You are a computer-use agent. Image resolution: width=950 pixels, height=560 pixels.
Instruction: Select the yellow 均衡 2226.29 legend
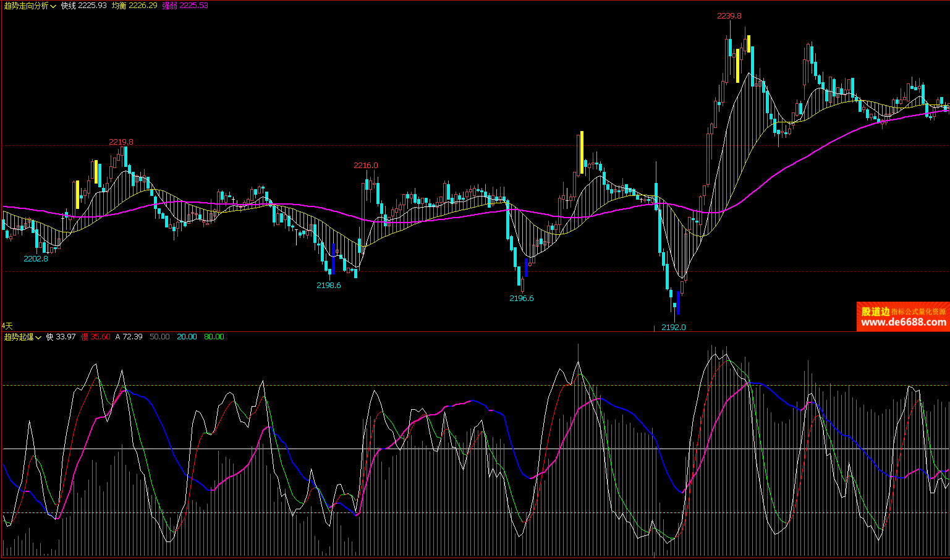click(x=134, y=6)
